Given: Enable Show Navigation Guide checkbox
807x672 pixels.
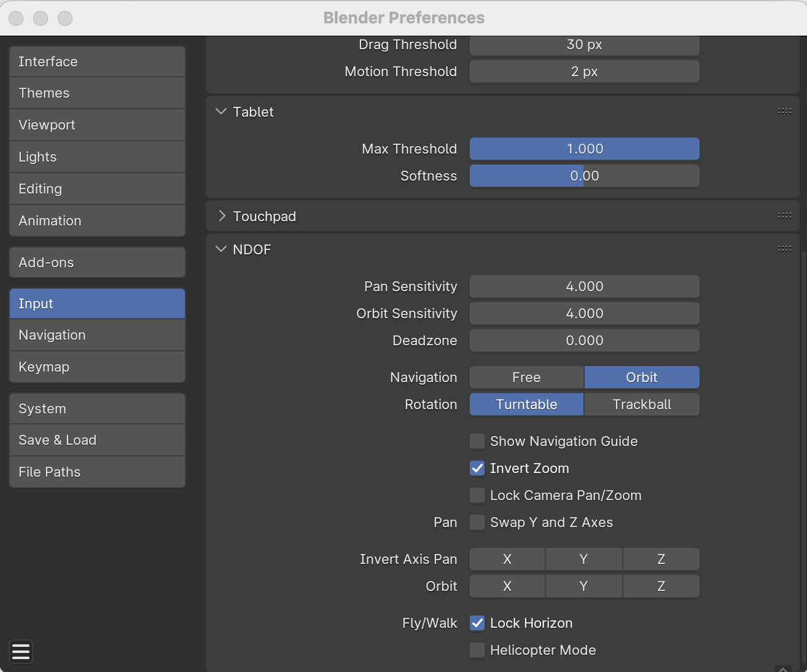Looking at the screenshot, I should pyautogui.click(x=477, y=441).
